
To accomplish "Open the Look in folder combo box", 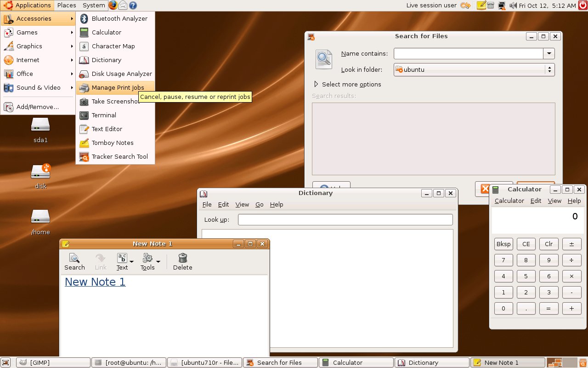I will (474, 69).
